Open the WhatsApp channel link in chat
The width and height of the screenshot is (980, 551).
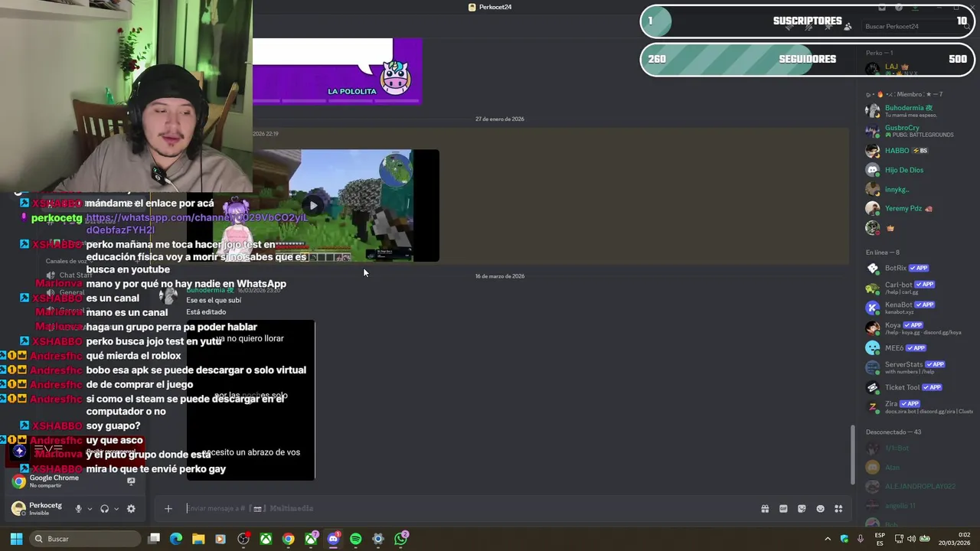197,223
